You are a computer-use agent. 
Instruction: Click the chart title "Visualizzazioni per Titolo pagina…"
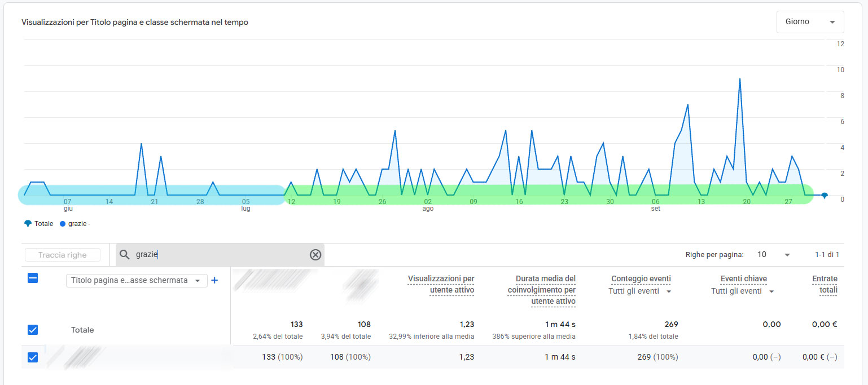[x=135, y=23]
